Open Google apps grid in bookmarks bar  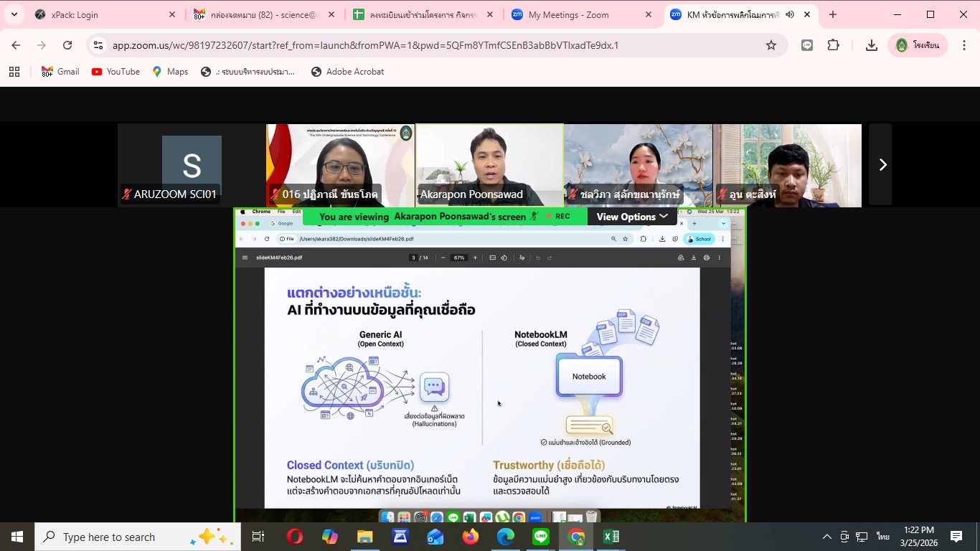tap(14, 72)
